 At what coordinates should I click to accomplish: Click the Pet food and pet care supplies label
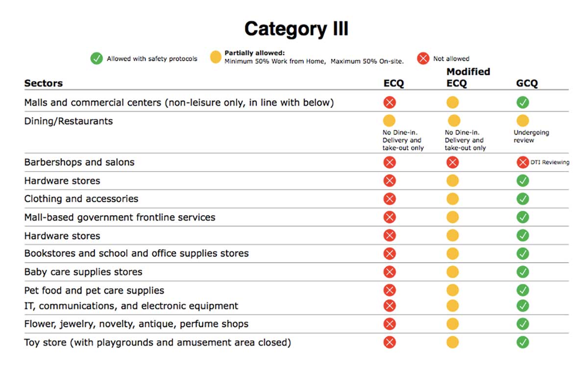(x=94, y=290)
